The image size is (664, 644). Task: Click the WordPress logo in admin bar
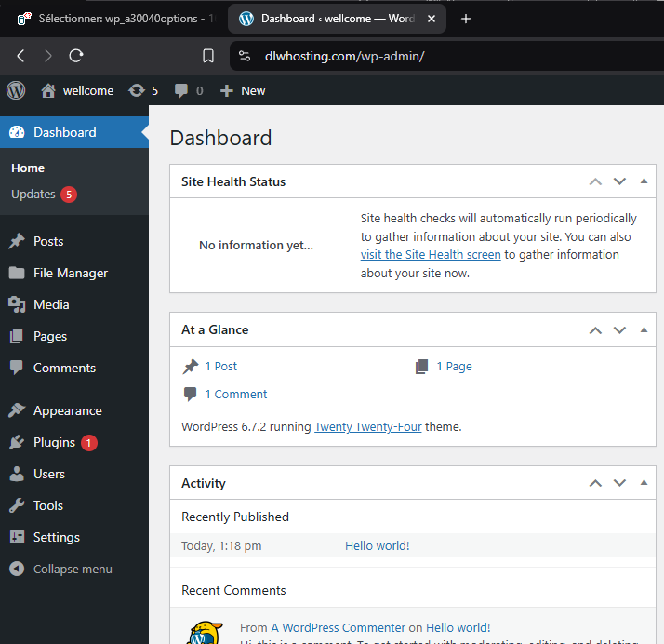pos(16,90)
